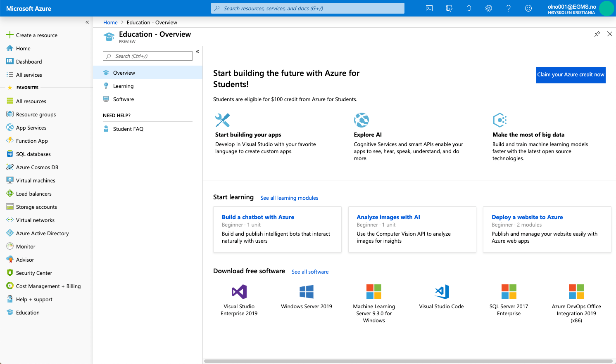Click See all learning modules link
616x364 pixels.
[289, 198]
